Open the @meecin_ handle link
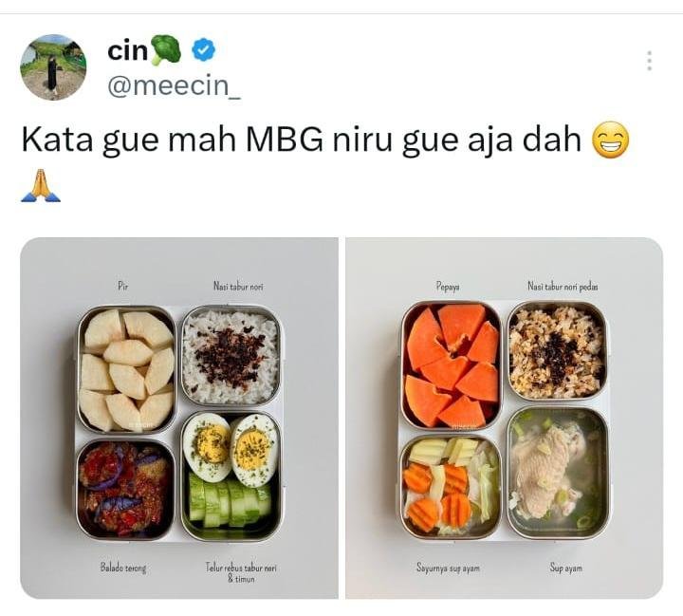Viewport: 683px width, 616px height. pos(174,85)
